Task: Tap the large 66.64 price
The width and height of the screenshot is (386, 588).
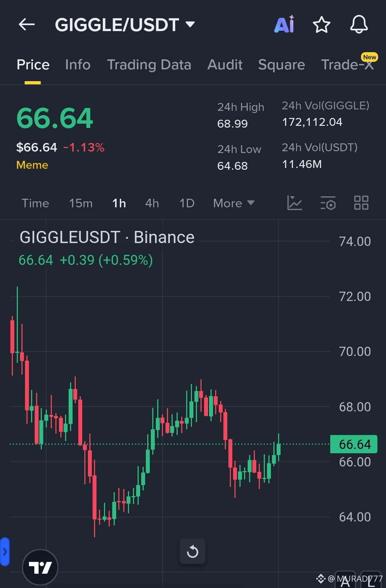Action: click(55, 118)
